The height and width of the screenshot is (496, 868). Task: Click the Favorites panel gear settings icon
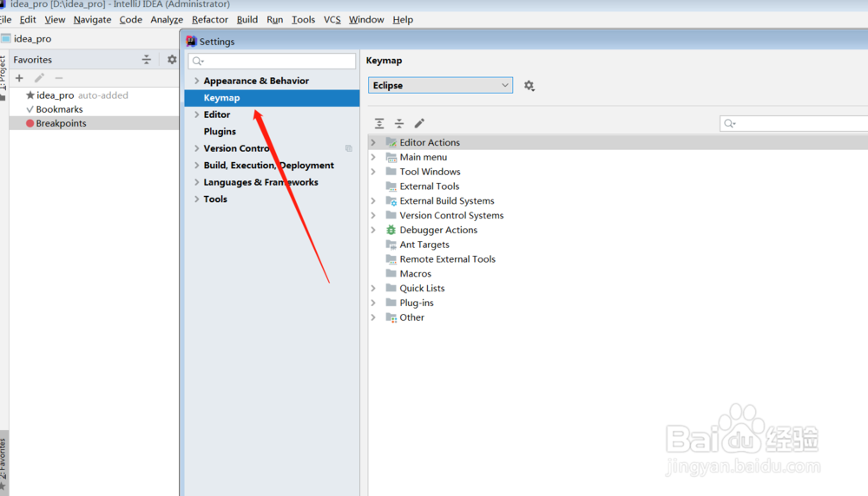[x=172, y=59]
